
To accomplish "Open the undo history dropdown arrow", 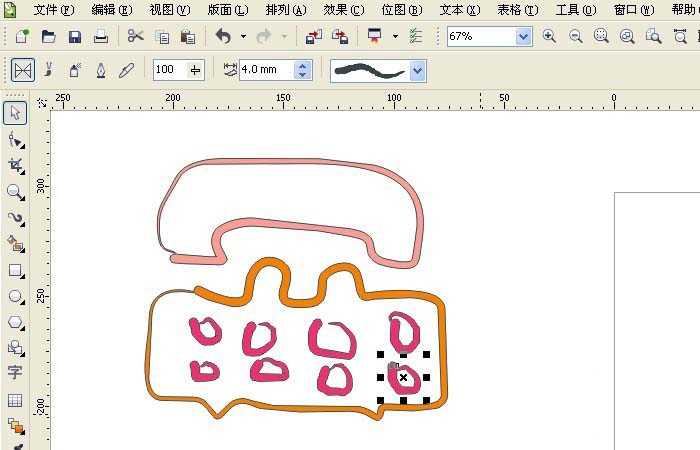I will click(x=243, y=36).
